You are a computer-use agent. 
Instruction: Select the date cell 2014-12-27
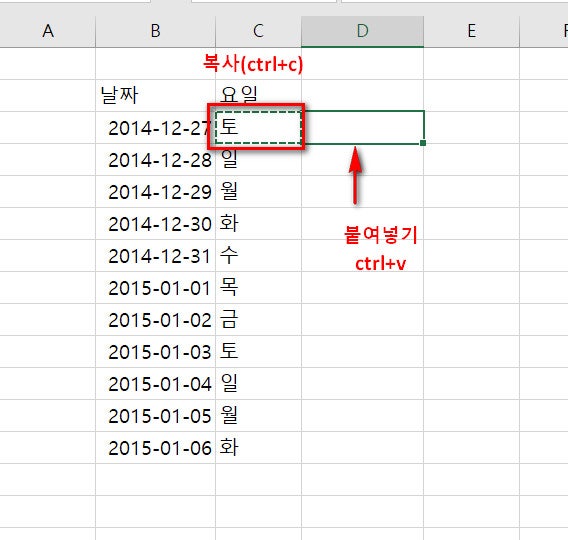point(155,128)
